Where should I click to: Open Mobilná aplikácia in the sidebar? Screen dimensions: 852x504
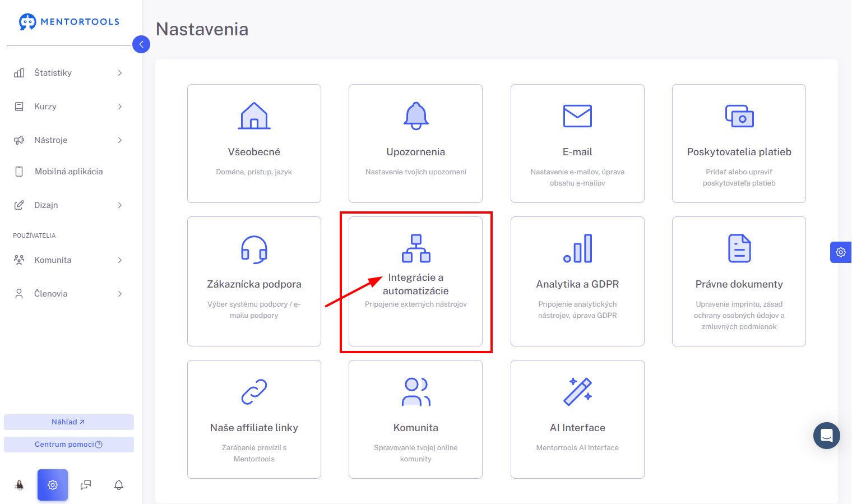coord(68,172)
